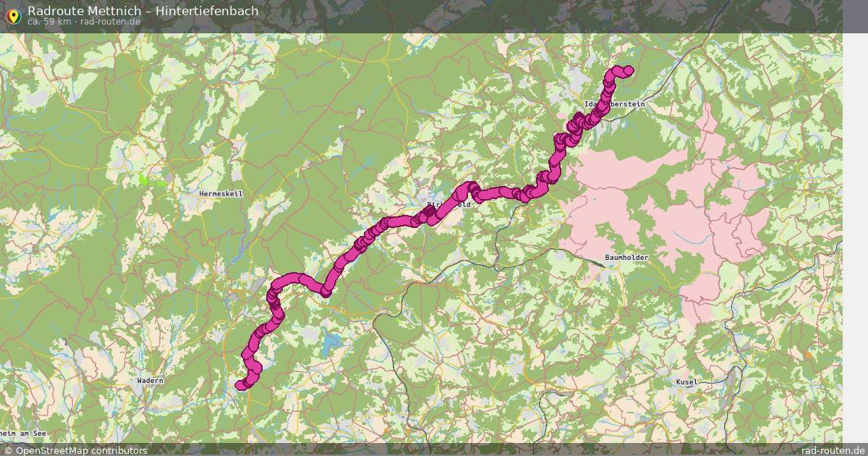Screen dimensions: 868x456
Task: Click rad-routen.de watermark in bottom corner
Action: click(x=833, y=450)
